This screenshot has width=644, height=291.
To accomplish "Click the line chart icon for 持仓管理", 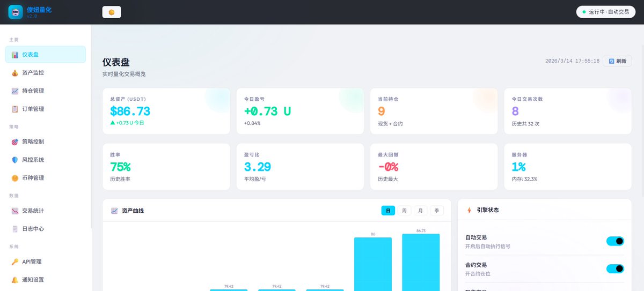I will [15, 91].
